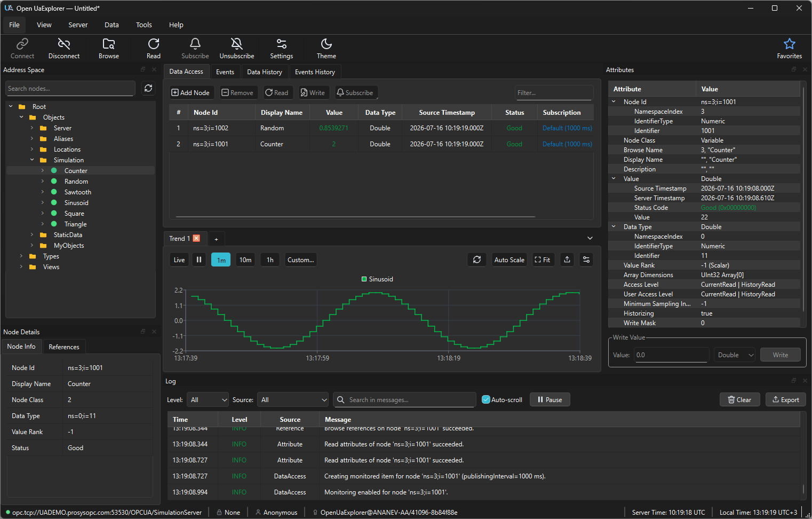This screenshot has height=519, width=812.
Task: Select Sawtooth node in tree
Action: [78, 192]
